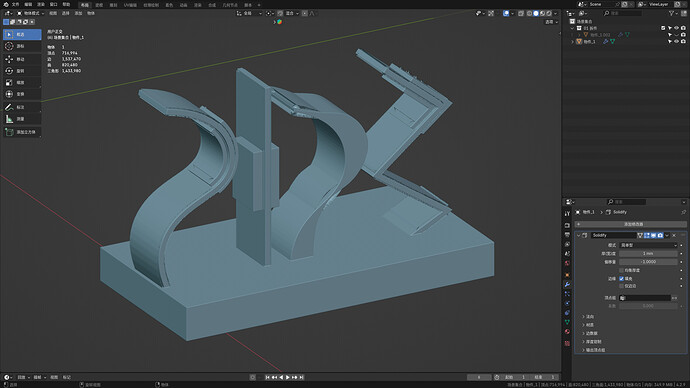Switch viewport to solid shading mode
The image size is (690, 388).
click(536, 13)
